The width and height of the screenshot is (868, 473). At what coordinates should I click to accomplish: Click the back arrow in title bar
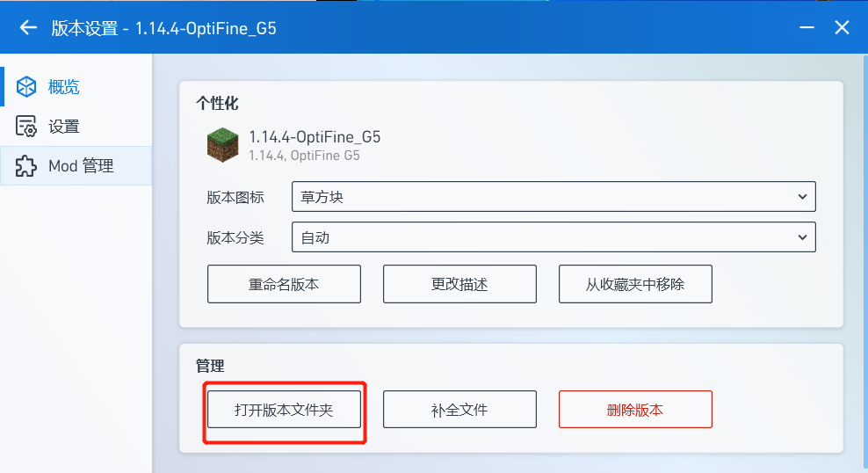[28, 27]
